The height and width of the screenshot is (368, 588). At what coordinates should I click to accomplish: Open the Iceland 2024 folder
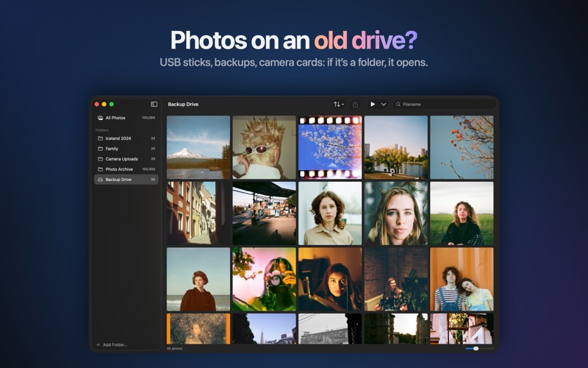coord(126,138)
